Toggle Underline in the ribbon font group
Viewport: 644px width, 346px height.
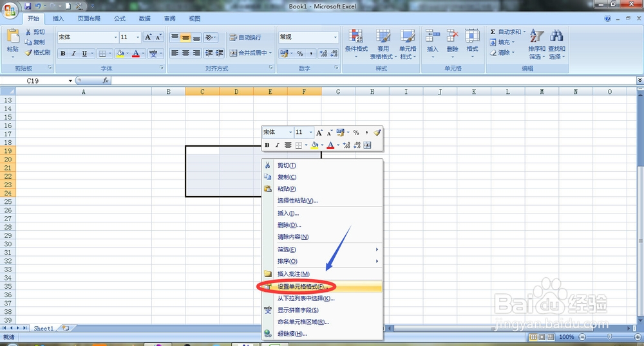click(x=84, y=53)
